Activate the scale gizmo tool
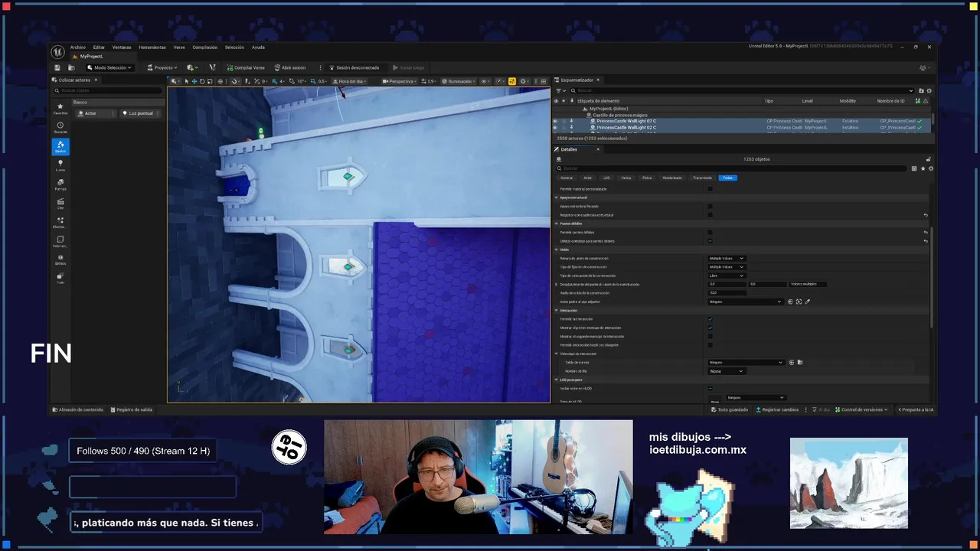The height and width of the screenshot is (551, 980). coord(209,81)
